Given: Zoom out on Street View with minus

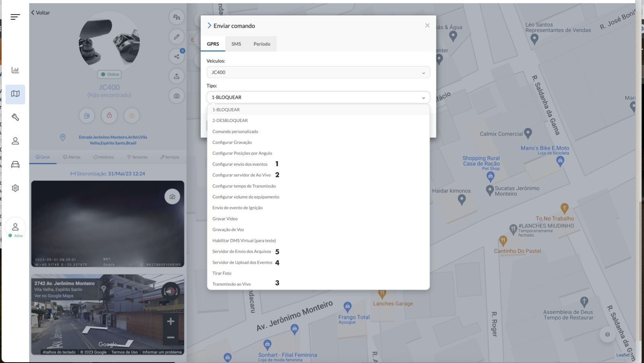Looking at the screenshot, I should 171,337.
